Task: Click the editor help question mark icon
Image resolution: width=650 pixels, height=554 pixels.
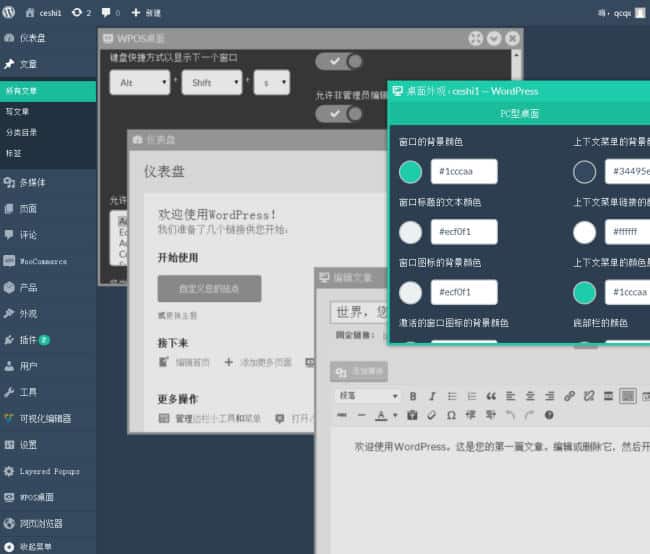Action: (x=549, y=415)
